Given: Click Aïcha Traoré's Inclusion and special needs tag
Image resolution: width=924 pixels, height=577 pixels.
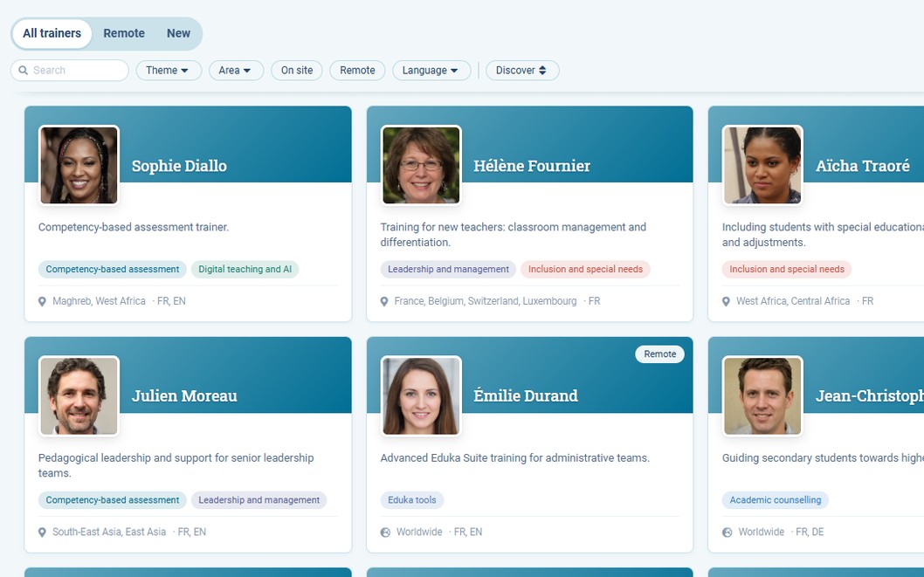Looking at the screenshot, I should pyautogui.click(x=787, y=269).
